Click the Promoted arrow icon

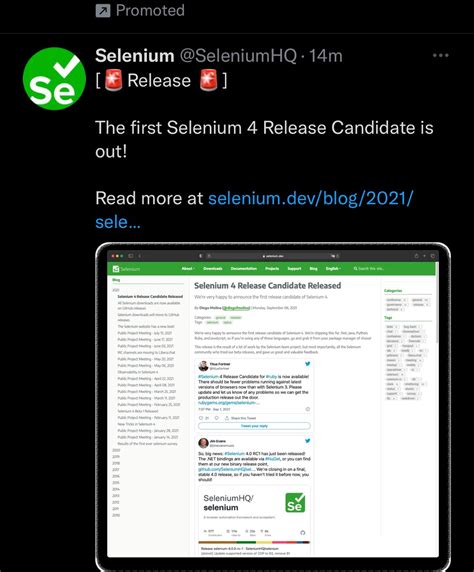103,11
